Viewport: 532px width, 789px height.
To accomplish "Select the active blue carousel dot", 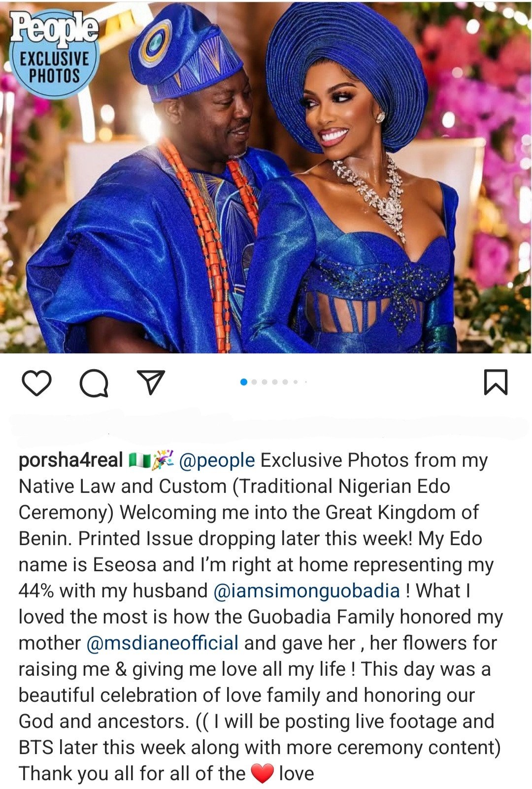I will pos(243,382).
